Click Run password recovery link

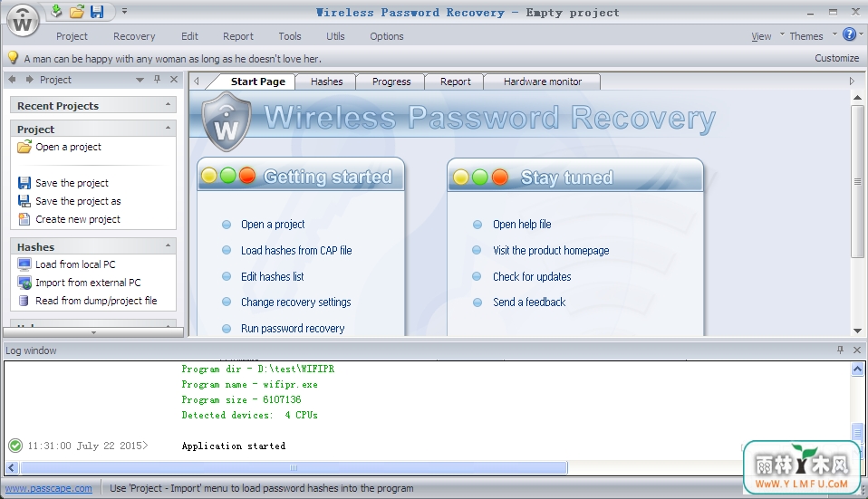(293, 329)
